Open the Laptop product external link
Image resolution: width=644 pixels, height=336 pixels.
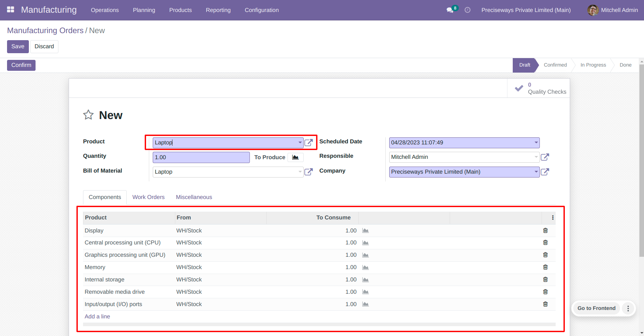[x=309, y=143]
